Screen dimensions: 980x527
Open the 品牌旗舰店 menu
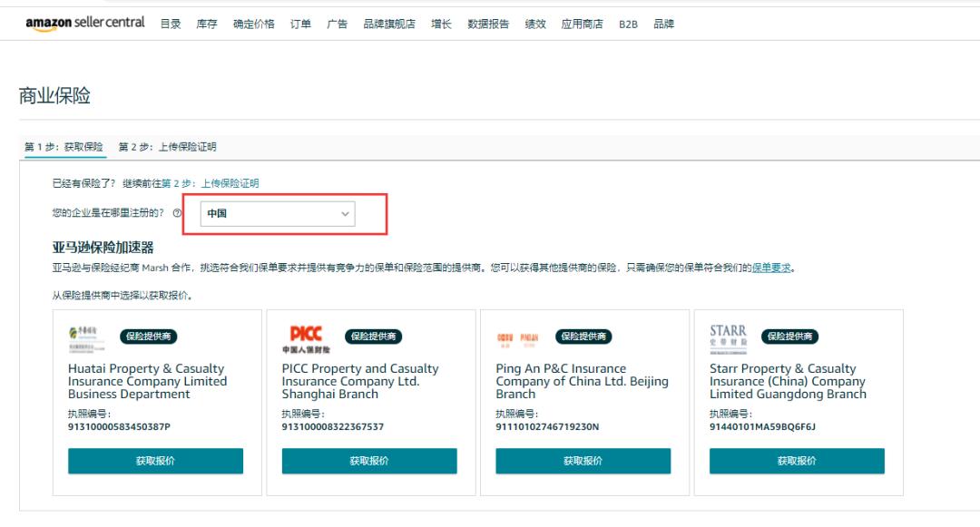(x=388, y=24)
